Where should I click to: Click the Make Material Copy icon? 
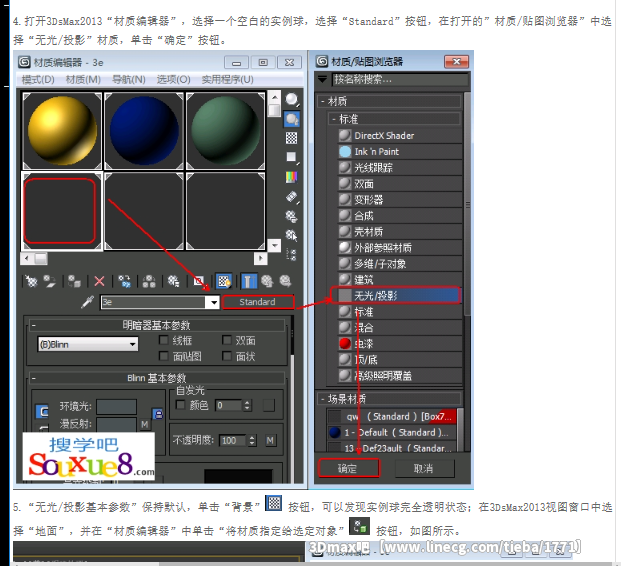click(124, 281)
